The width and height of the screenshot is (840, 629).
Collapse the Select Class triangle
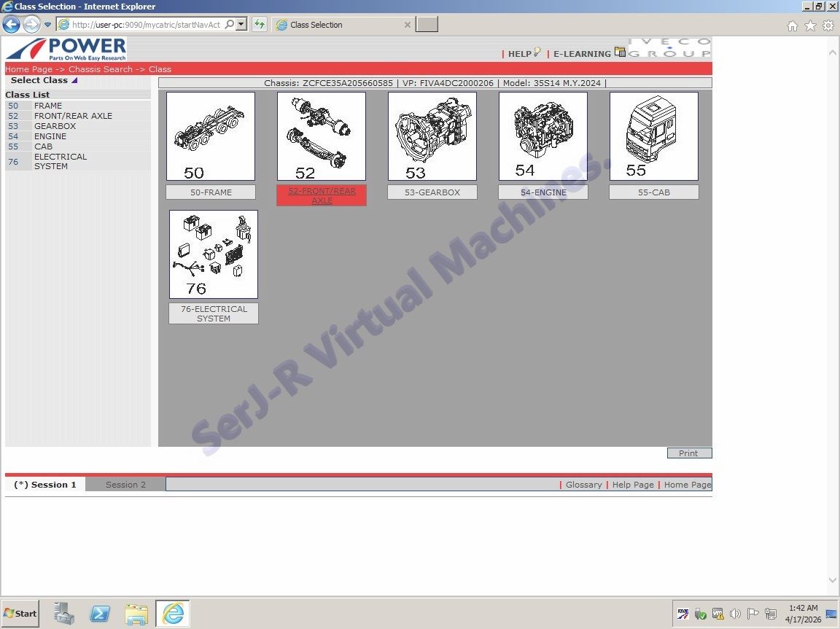coord(74,81)
